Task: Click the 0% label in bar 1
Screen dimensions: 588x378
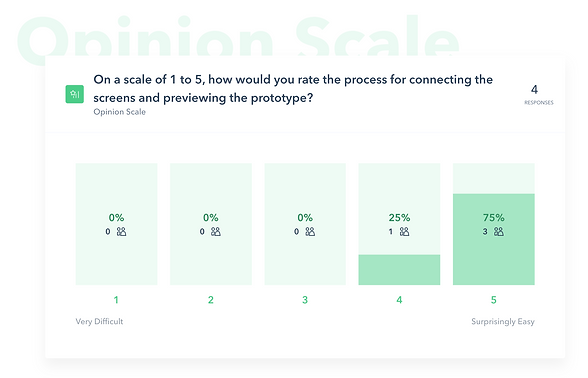Action: [x=116, y=218]
